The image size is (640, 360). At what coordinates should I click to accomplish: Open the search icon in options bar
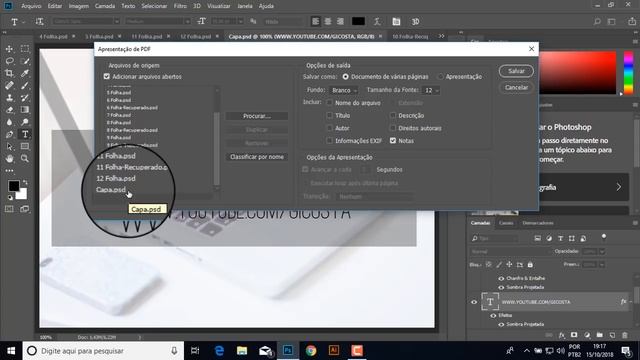point(597,22)
